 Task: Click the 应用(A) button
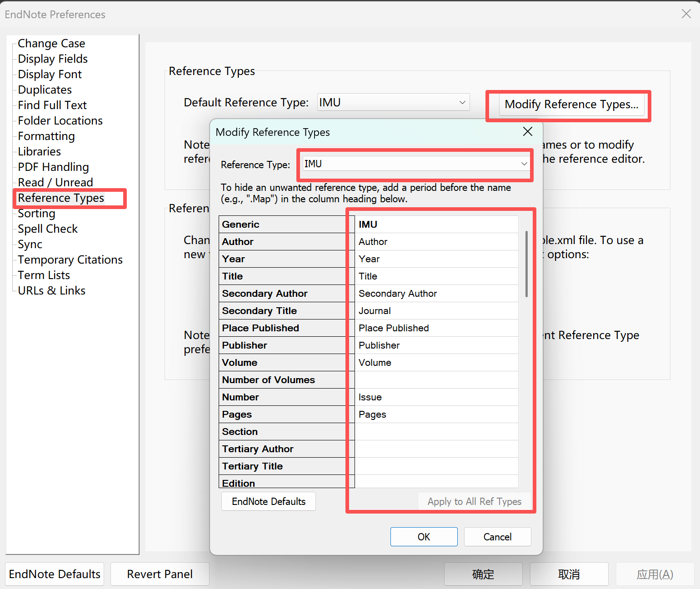(x=655, y=574)
